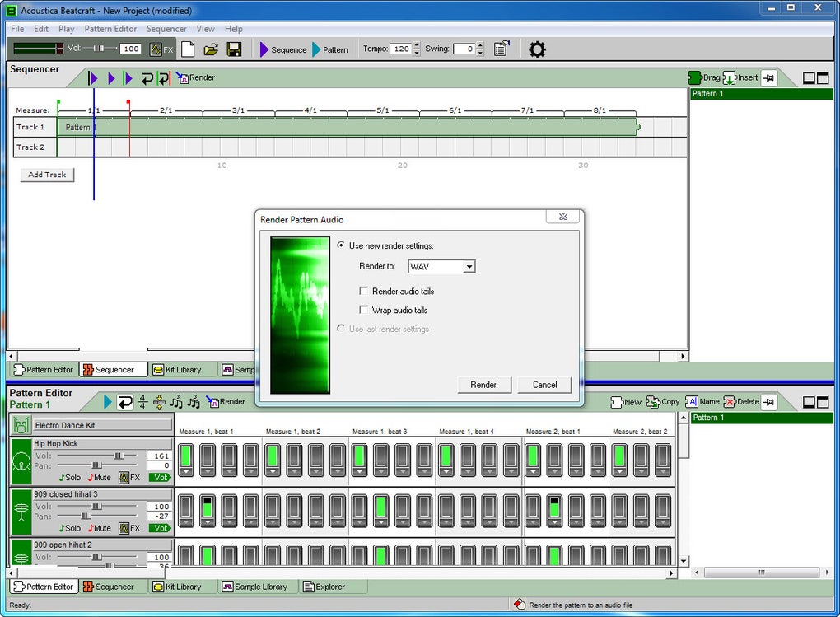This screenshot has height=617, width=840.
Task: Select Use new render settings radio button
Action: [x=341, y=245]
